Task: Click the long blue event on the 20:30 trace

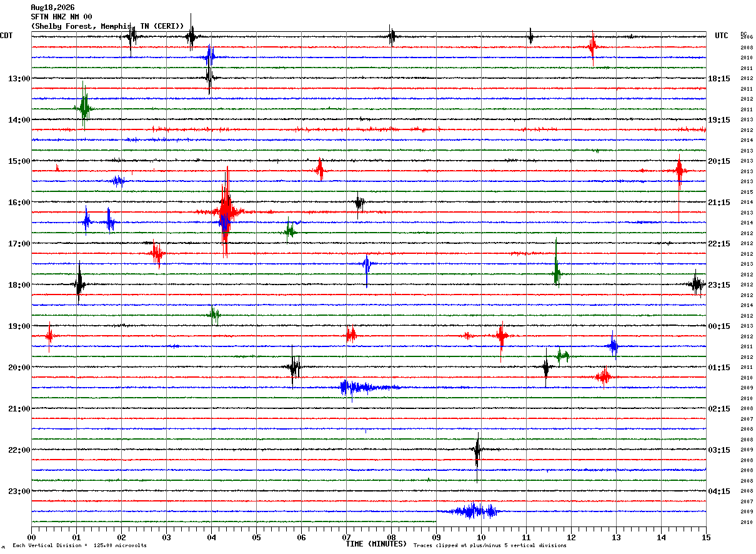Action: point(369,388)
